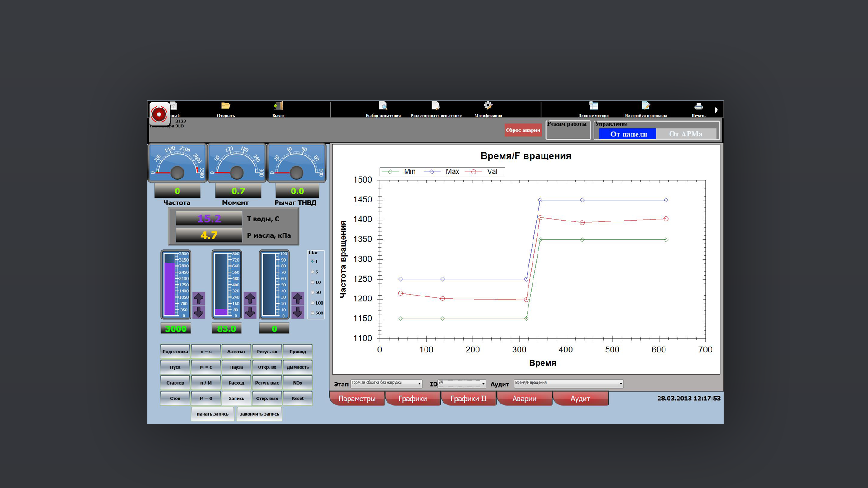Select step size 100 radio button

tap(312, 303)
